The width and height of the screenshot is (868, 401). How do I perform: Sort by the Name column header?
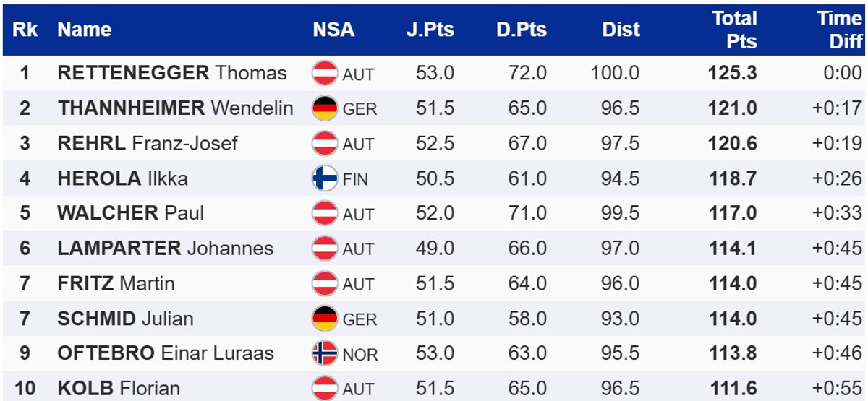(85, 30)
